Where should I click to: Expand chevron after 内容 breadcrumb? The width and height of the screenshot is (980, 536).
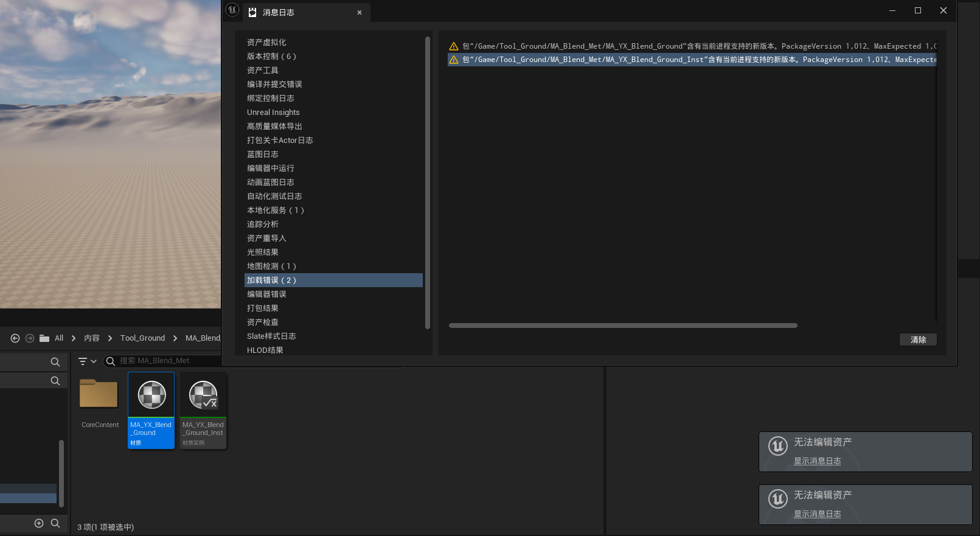click(110, 338)
